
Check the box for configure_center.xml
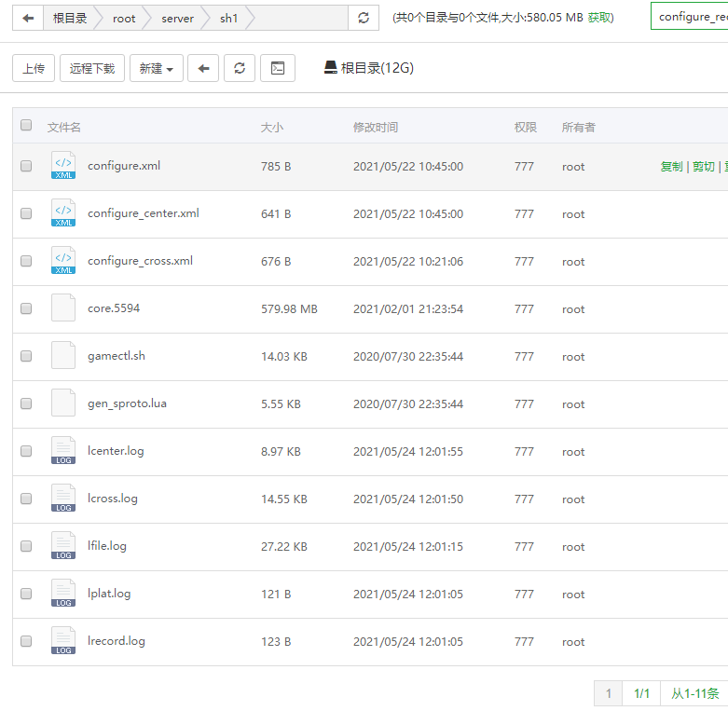pos(26,213)
